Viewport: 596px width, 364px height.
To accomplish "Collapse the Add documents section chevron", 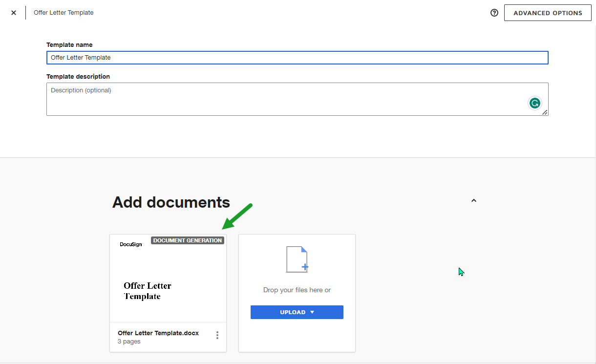I will [x=473, y=200].
